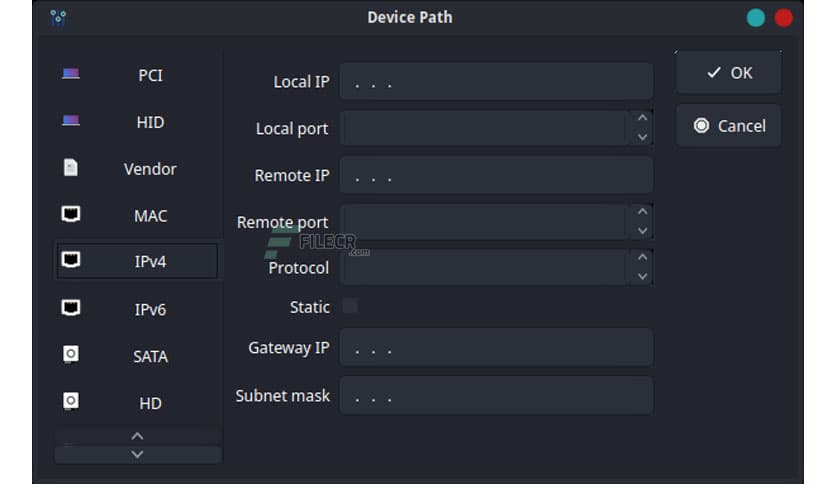Open the MAC entry label
Screen dimensions: 836x484
coord(150,215)
